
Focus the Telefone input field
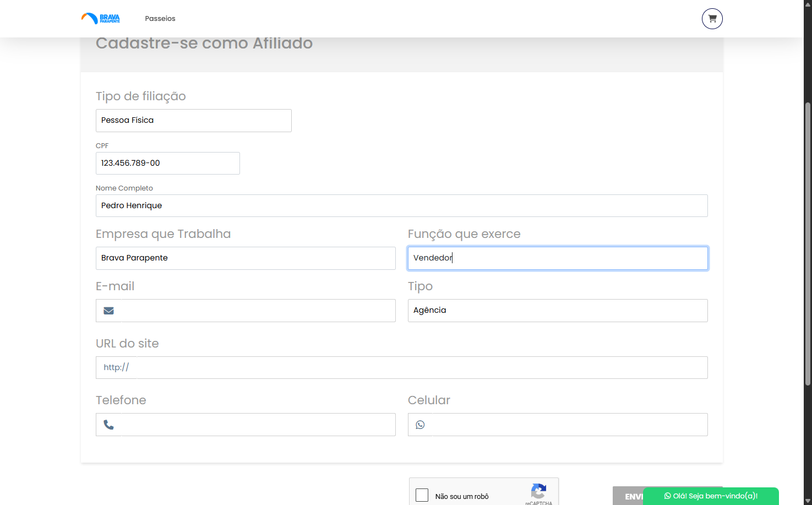[x=258, y=425]
